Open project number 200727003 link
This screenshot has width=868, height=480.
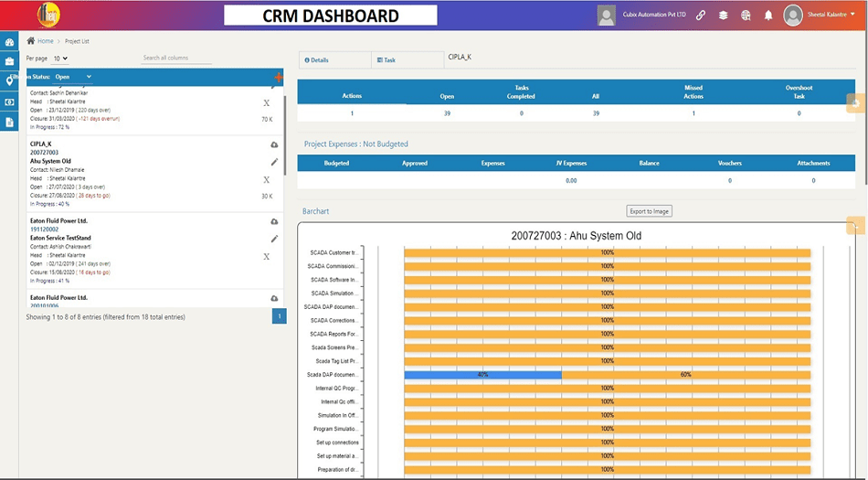click(x=44, y=153)
